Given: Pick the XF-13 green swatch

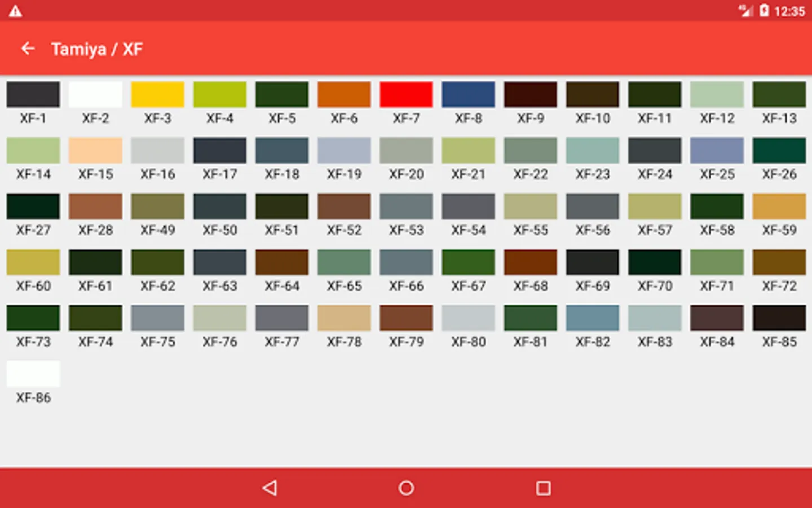Looking at the screenshot, I should (x=779, y=94).
